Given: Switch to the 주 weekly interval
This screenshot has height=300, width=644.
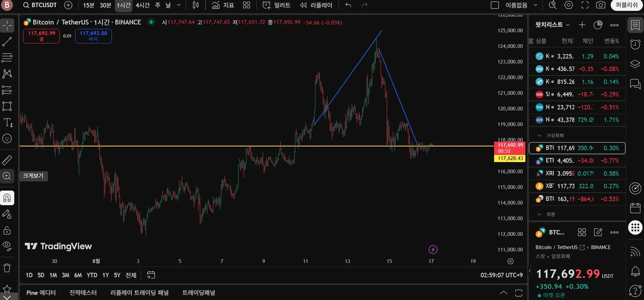Looking at the screenshot, I should (158, 5).
